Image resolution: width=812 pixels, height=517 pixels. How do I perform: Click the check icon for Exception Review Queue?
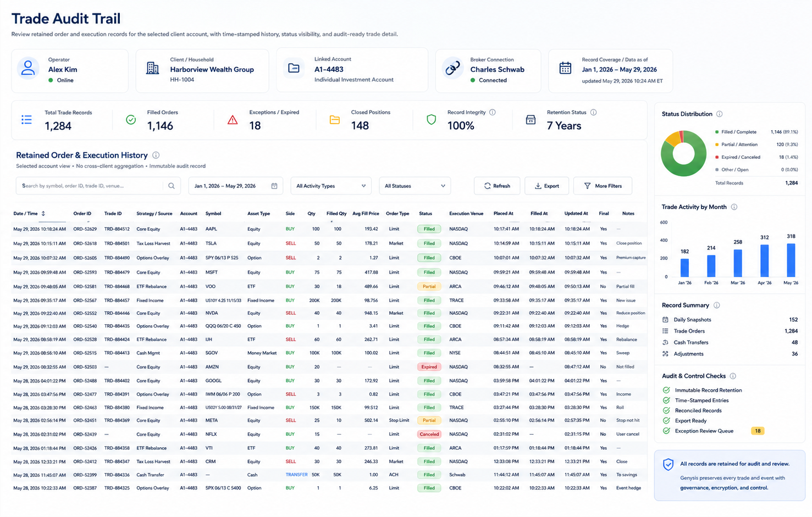666,431
